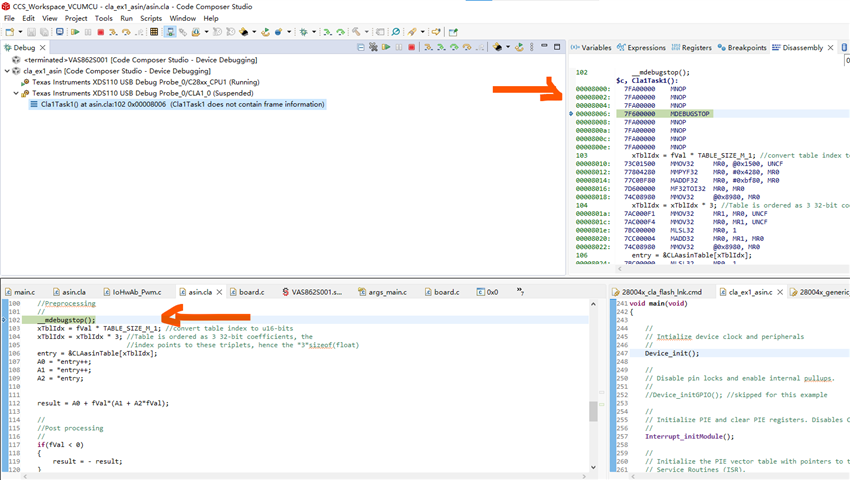Image resolution: width=850 pixels, height=480 pixels.
Task: Toggle breakpoint marker at line 102 gutter
Action: tap(4, 320)
